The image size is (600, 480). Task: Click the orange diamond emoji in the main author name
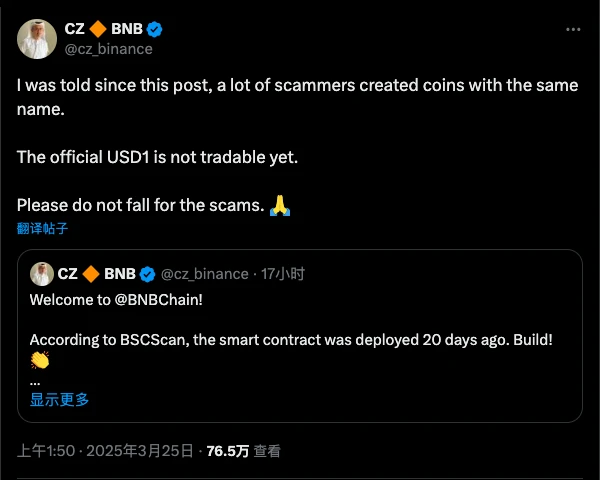[95, 29]
